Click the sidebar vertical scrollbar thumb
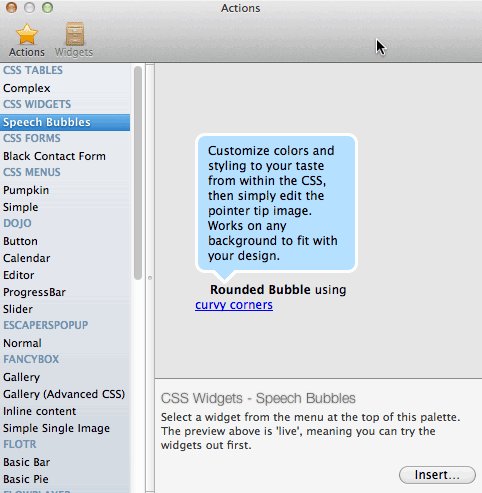Image resolution: width=482 pixels, height=493 pixels. [138, 173]
